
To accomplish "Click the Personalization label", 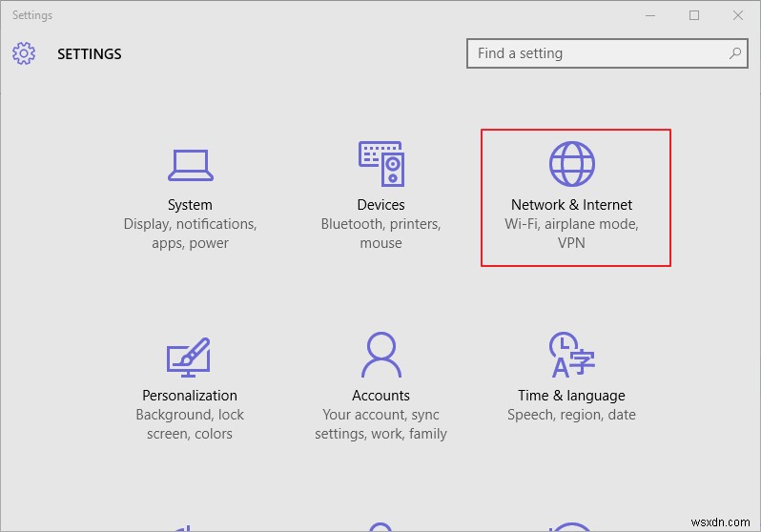I will tap(190, 396).
